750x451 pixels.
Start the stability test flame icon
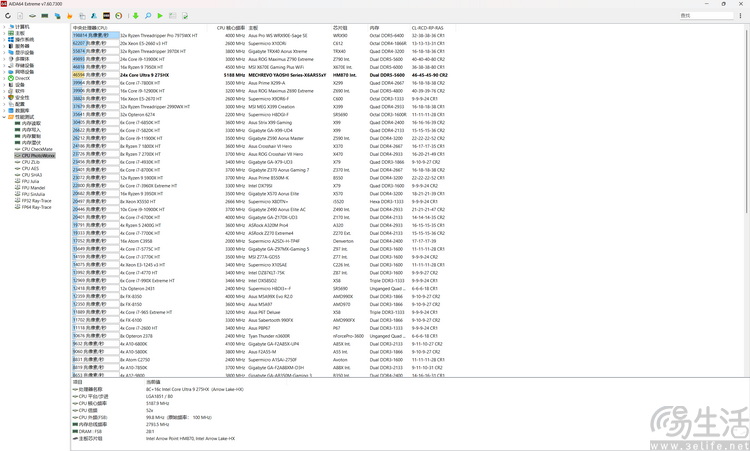tap(70, 16)
